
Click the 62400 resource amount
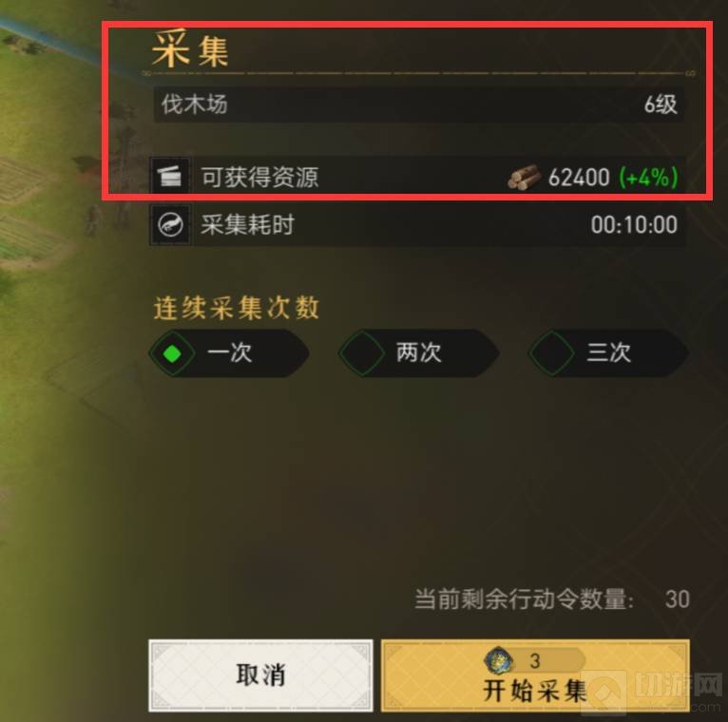point(579,178)
